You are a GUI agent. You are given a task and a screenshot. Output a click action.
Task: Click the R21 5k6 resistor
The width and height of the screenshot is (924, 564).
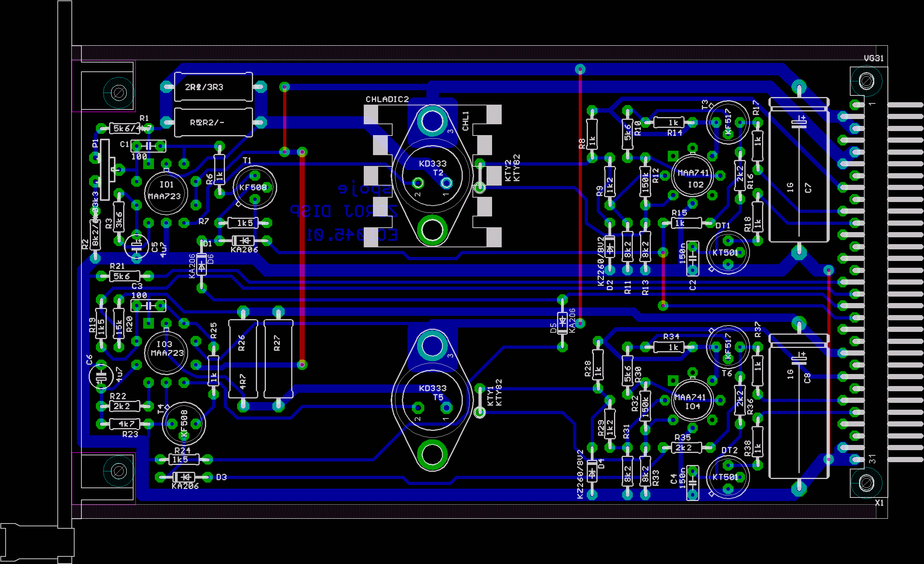124,276
